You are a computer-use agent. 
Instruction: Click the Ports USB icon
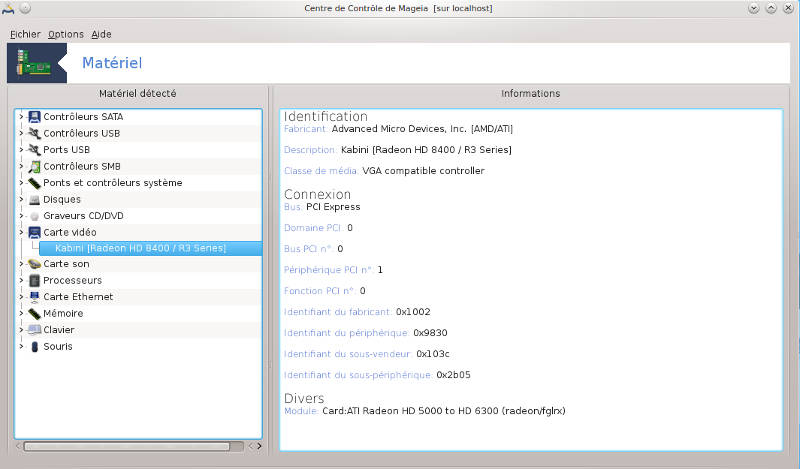click(34, 150)
